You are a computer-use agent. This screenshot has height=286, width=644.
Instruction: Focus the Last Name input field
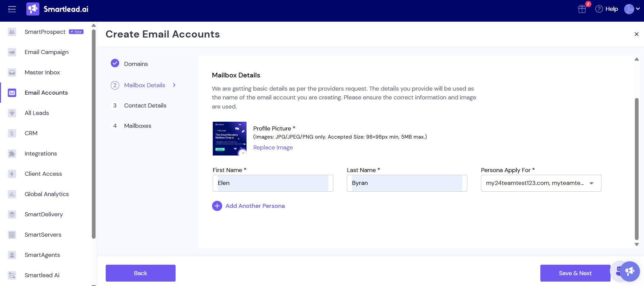click(407, 183)
